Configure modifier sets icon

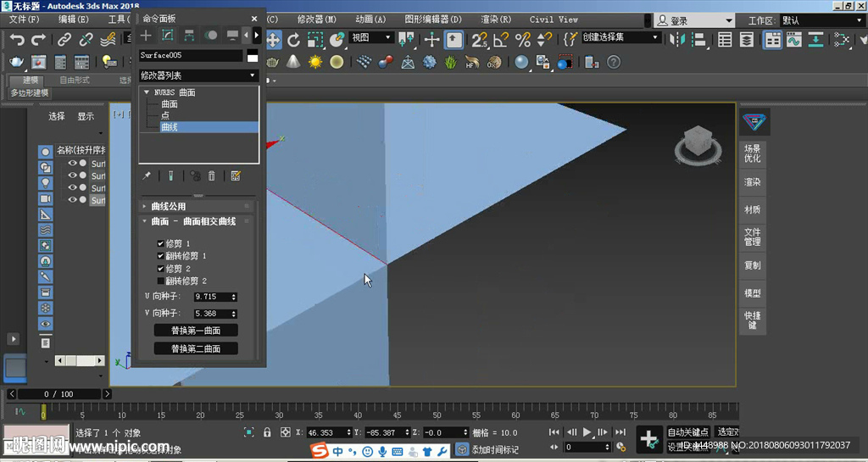236,176
